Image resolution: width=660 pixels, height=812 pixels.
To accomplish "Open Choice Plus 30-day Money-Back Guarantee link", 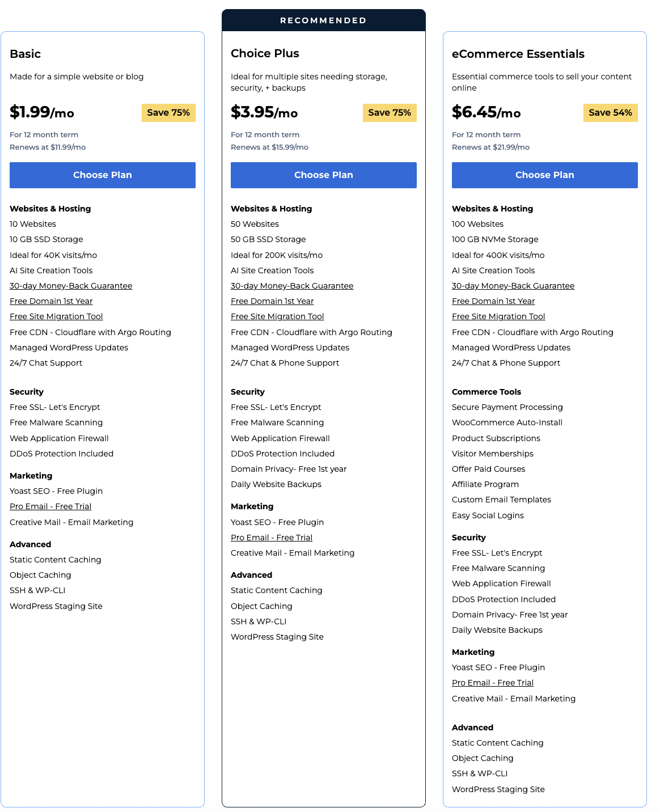I will 292,286.
